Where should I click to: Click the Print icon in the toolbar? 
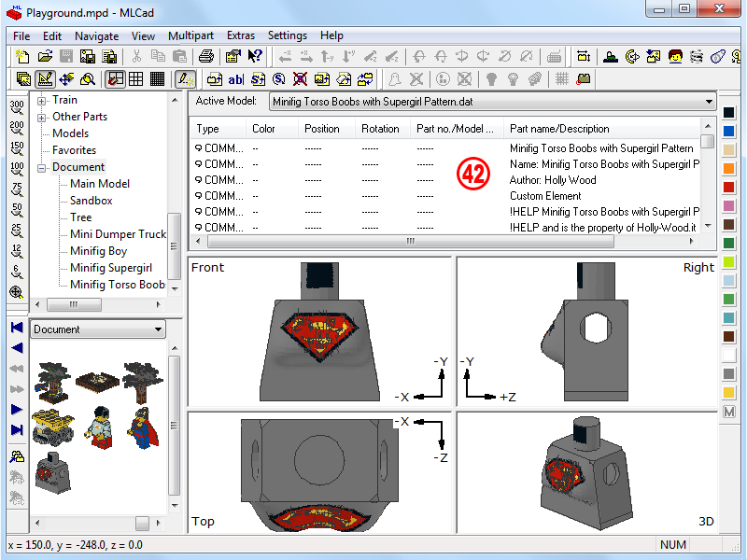pyautogui.click(x=205, y=56)
